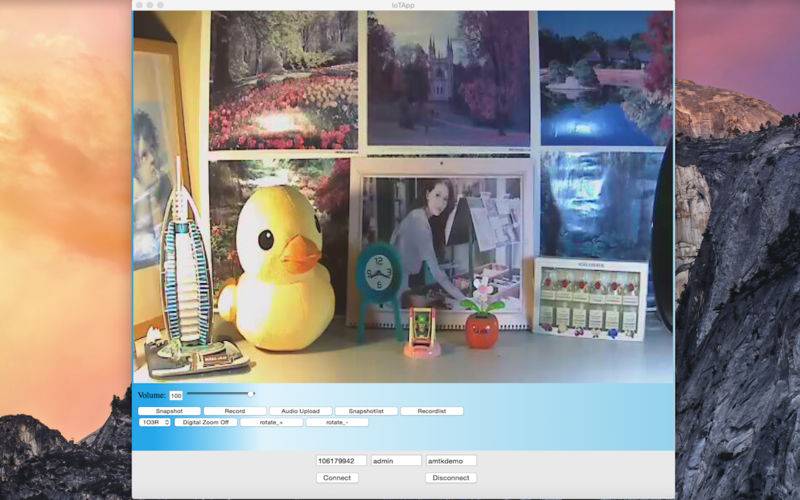Click the Audio Upload button

(x=300, y=411)
